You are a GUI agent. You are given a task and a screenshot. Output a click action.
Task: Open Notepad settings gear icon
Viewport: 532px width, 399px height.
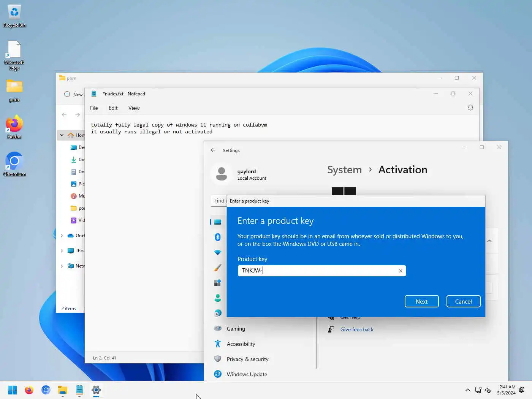tap(470, 108)
